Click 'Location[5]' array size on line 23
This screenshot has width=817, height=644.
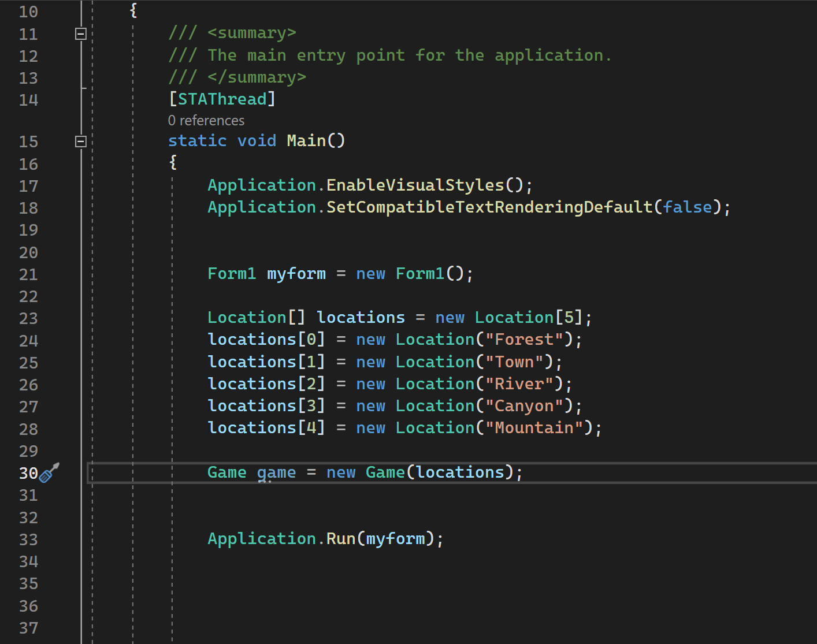point(529,318)
